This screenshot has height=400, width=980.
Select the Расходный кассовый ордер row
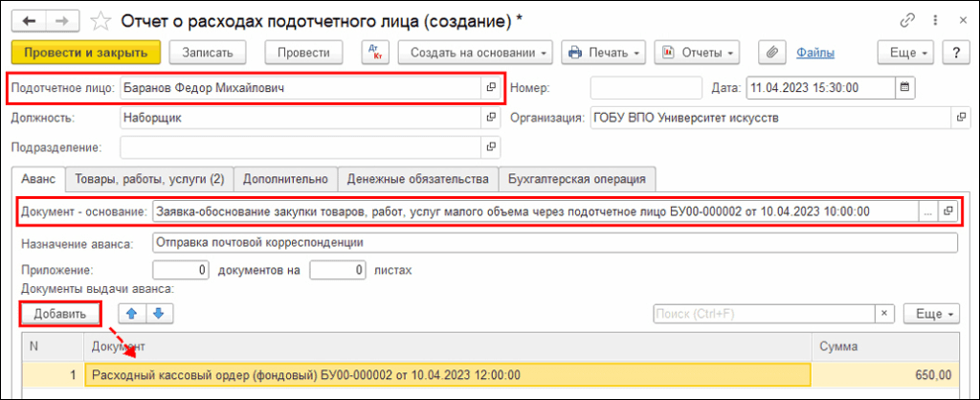(x=448, y=374)
